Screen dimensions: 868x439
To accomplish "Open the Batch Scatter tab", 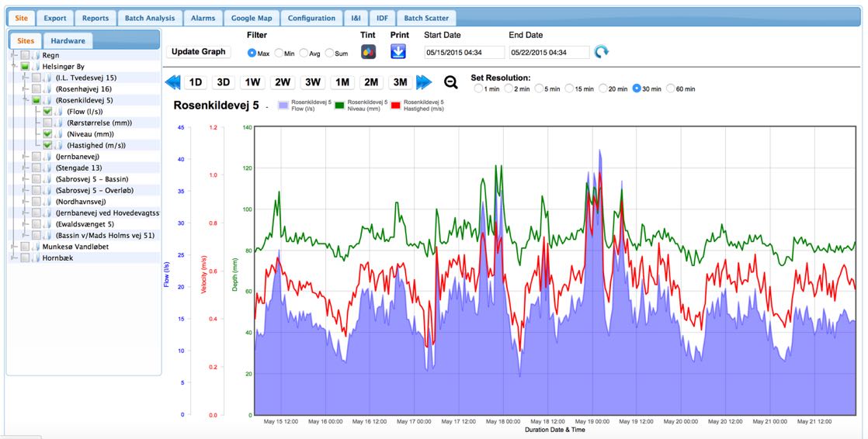I will (x=425, y=19).
